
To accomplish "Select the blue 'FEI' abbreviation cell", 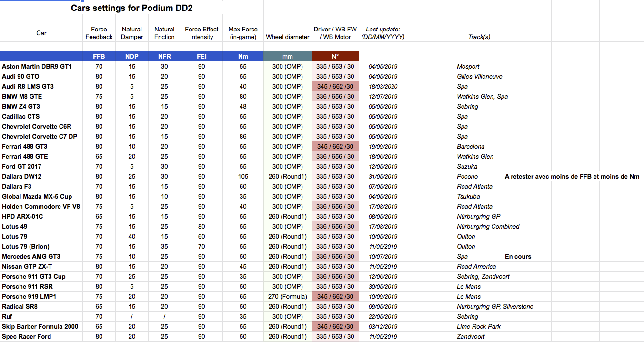I will [201, 56].
